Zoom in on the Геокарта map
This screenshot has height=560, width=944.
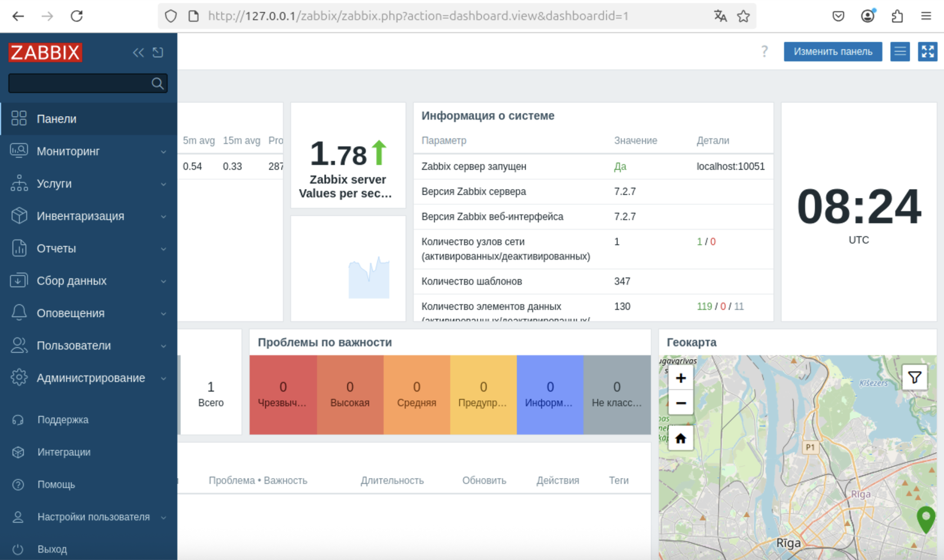pos(681,378)
